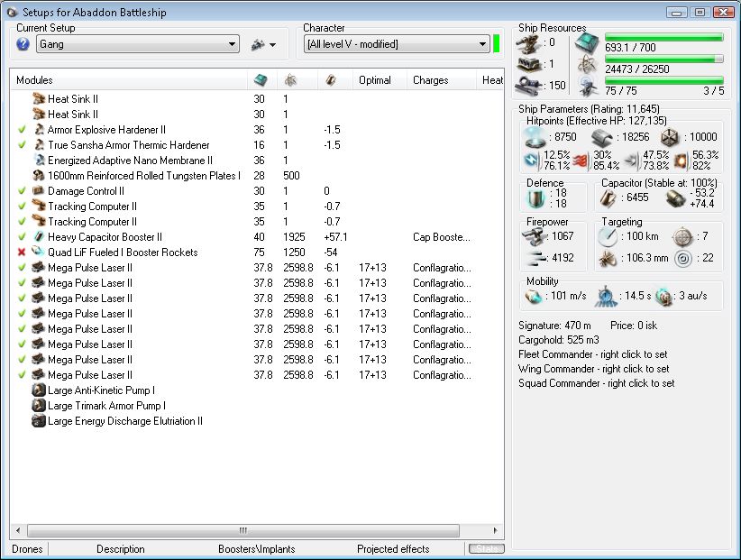
Task: Select 'Fleet Commander - right click to set'
Action: click(592, 354)
